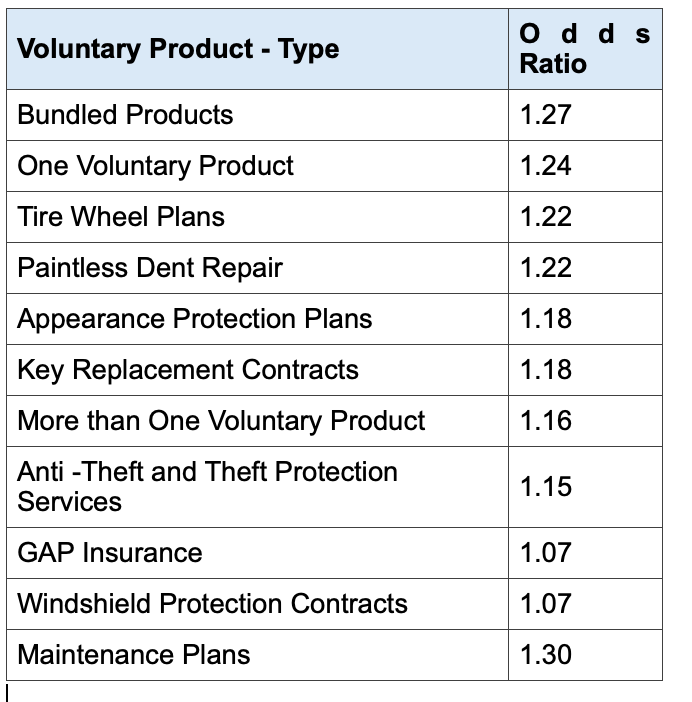Select the 1.24 odds ratio cell

pos(546,165)
